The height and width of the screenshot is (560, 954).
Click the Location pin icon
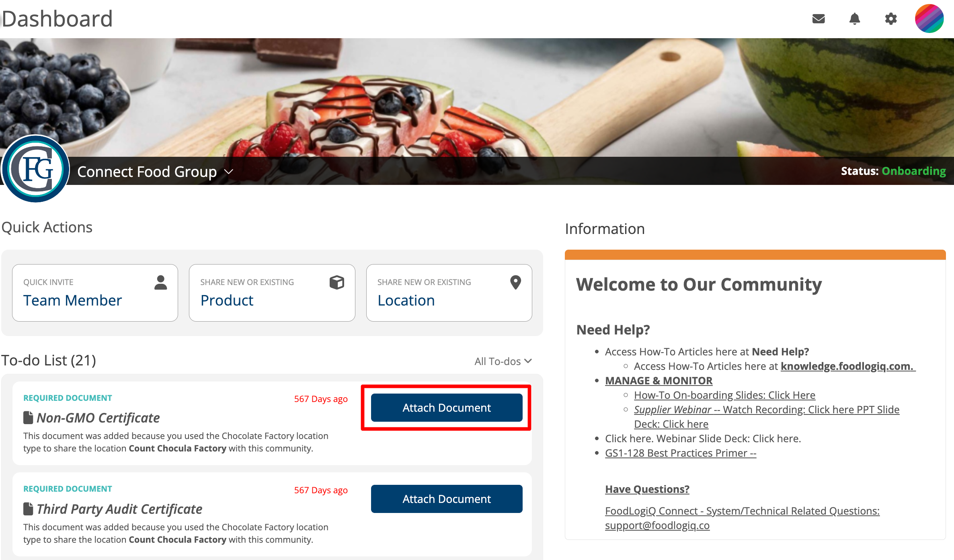click(515, 282)
